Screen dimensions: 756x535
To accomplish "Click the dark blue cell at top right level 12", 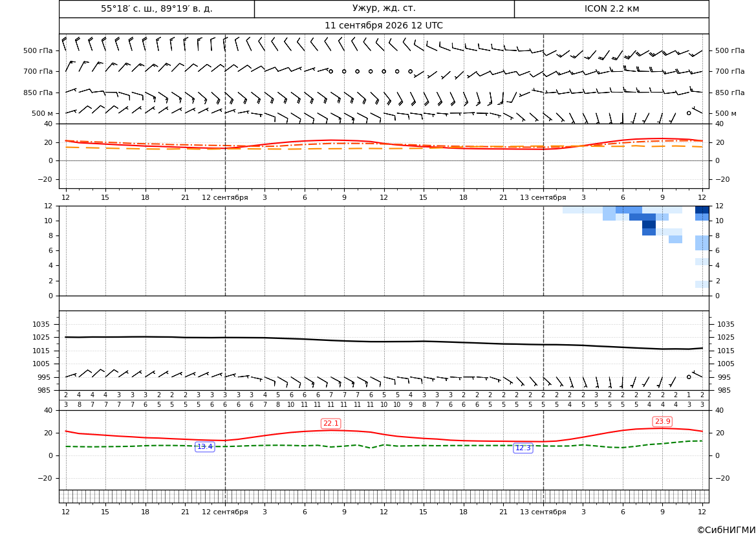I will (702, 210).
